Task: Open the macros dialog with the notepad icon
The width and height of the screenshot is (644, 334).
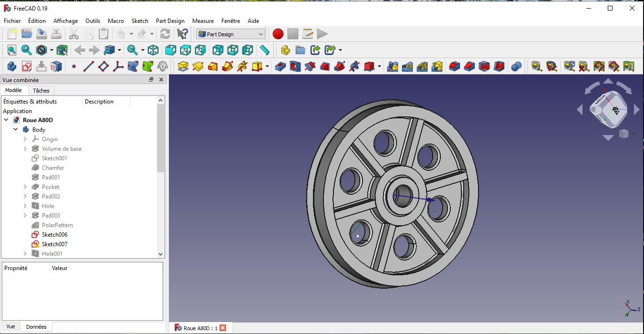Action: point(308,34)
